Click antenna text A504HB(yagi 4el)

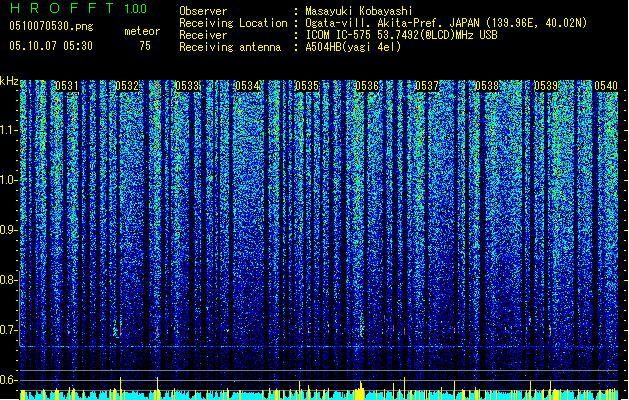click(353, 47)
